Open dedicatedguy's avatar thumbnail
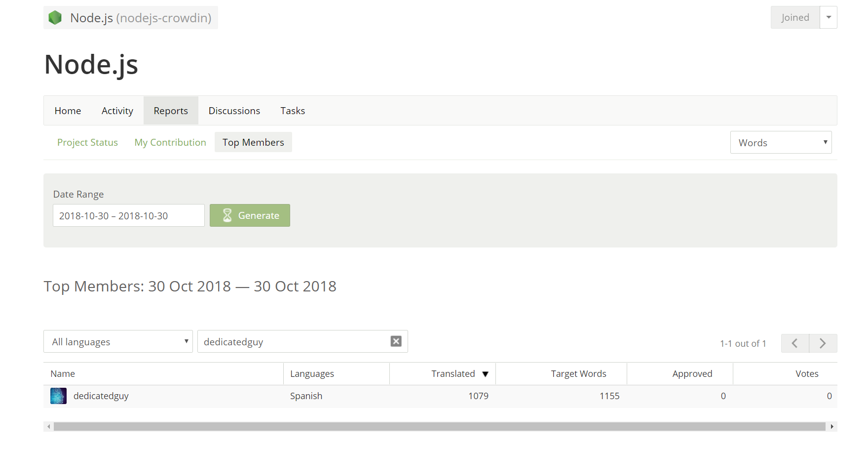 (58, 396)
